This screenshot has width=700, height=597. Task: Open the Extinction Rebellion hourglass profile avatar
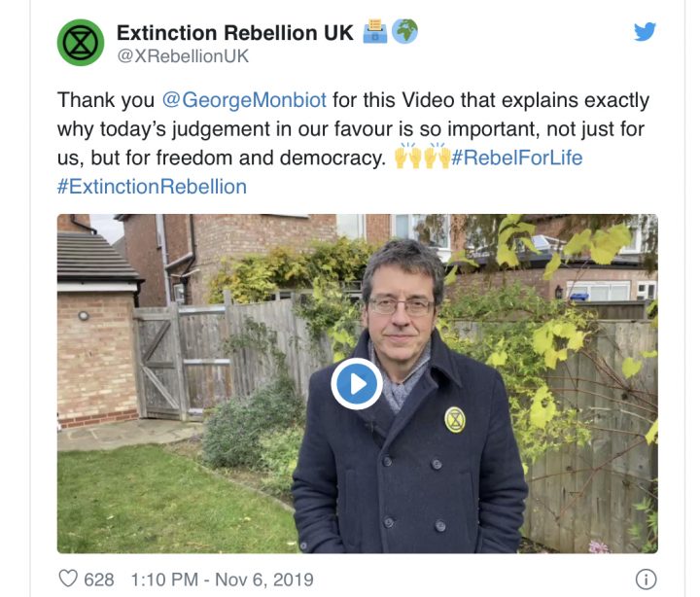81,43
